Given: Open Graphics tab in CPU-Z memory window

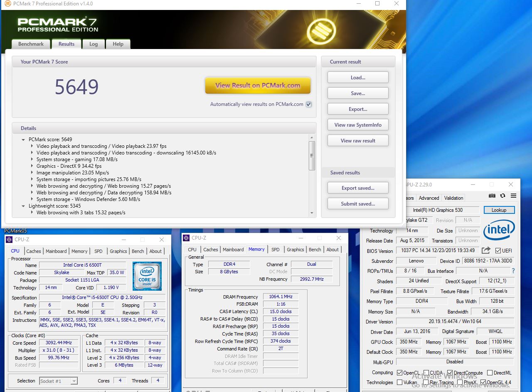Looking at the screenshot, I should coord(296,250).
